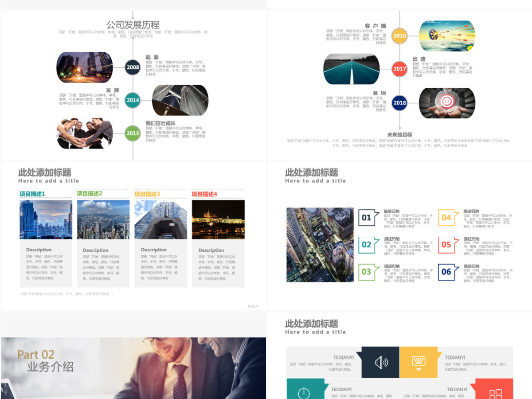Select the businessmen photo on Part 02 slide
This screenshot has width=532, height=399.
(133, 368)
